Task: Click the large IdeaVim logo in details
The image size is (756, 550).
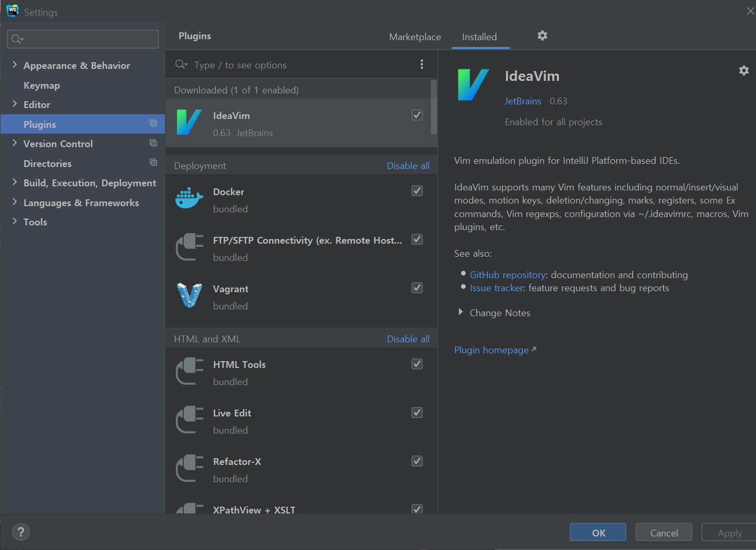Action: (473, 85)
